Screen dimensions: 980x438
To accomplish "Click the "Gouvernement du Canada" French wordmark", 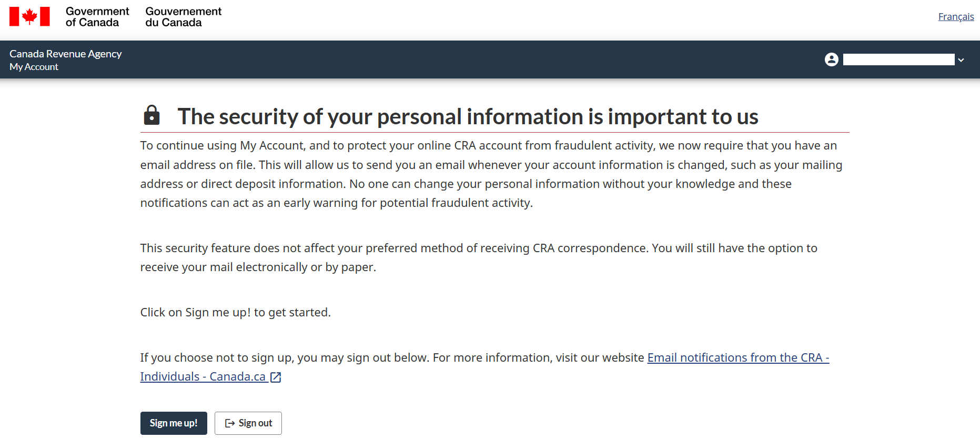I will 183,17.
